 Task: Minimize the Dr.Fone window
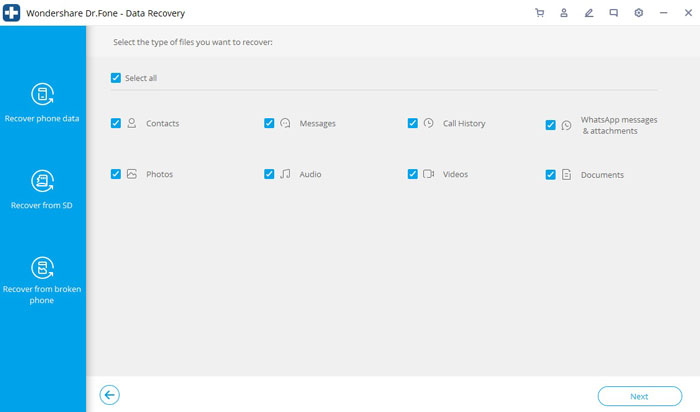(x=664, y=13)
